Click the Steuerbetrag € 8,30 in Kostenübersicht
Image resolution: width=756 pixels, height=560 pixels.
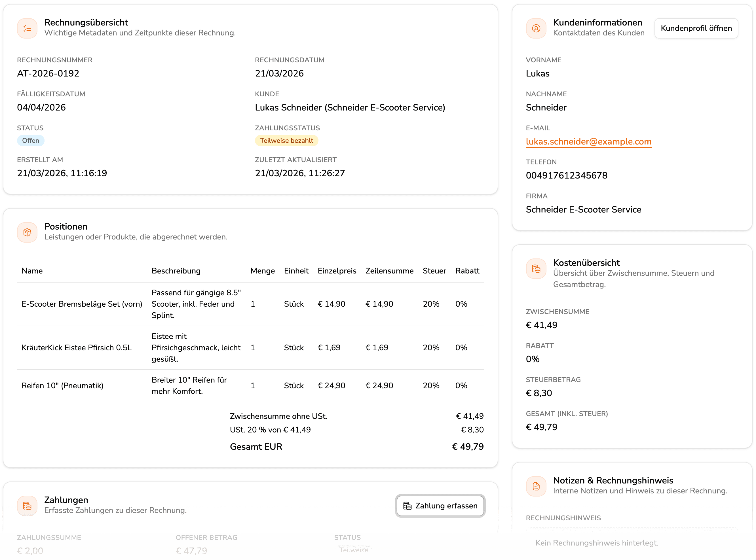pos(539,393)
